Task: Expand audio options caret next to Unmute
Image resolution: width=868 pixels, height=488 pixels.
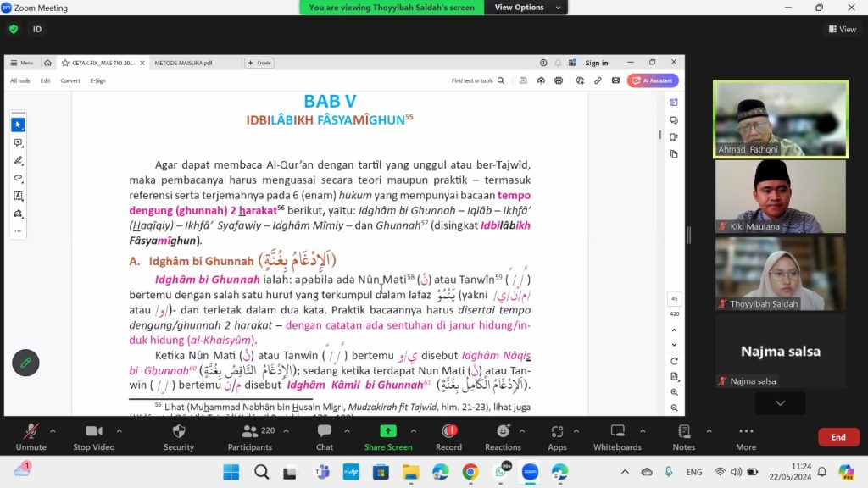Action: point(53,431)
